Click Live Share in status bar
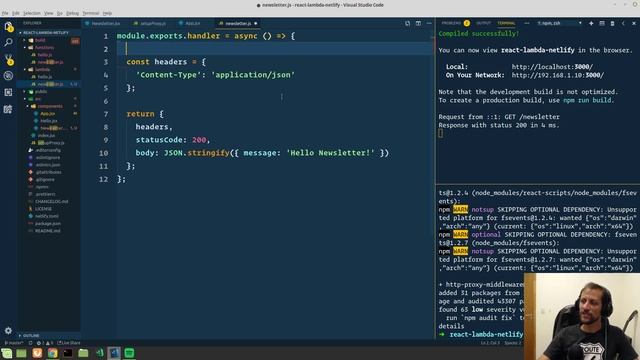640x360 pixels. (x=69, y=343)
